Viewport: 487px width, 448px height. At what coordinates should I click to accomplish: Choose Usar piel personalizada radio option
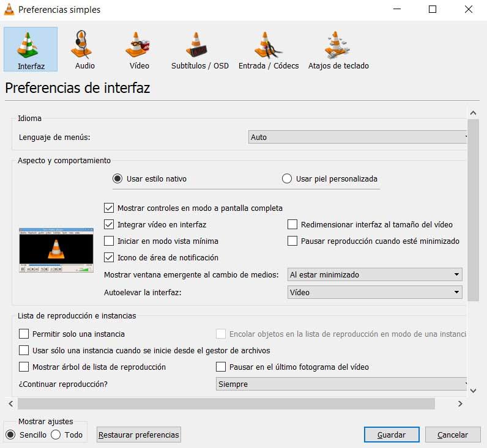pos(287,178)
